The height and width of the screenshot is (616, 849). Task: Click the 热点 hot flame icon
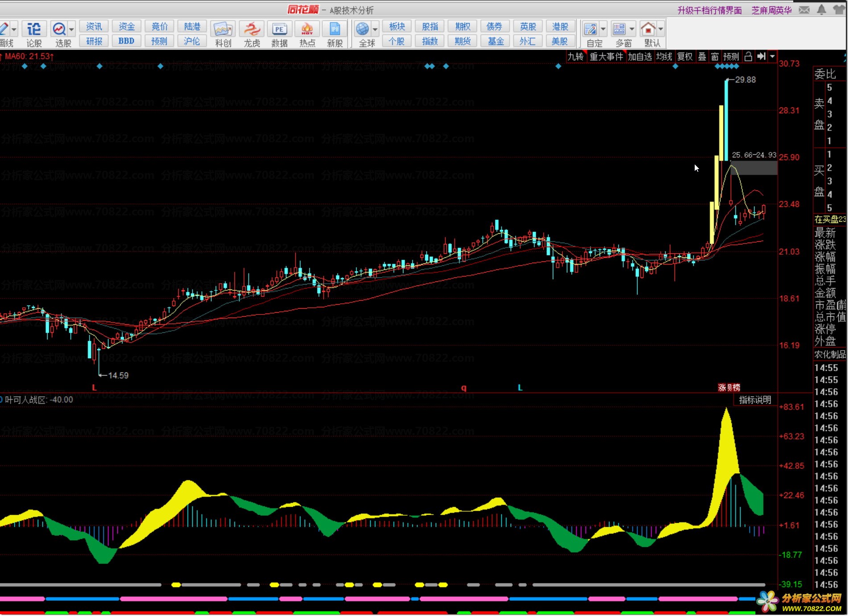[x=307, y=29]
